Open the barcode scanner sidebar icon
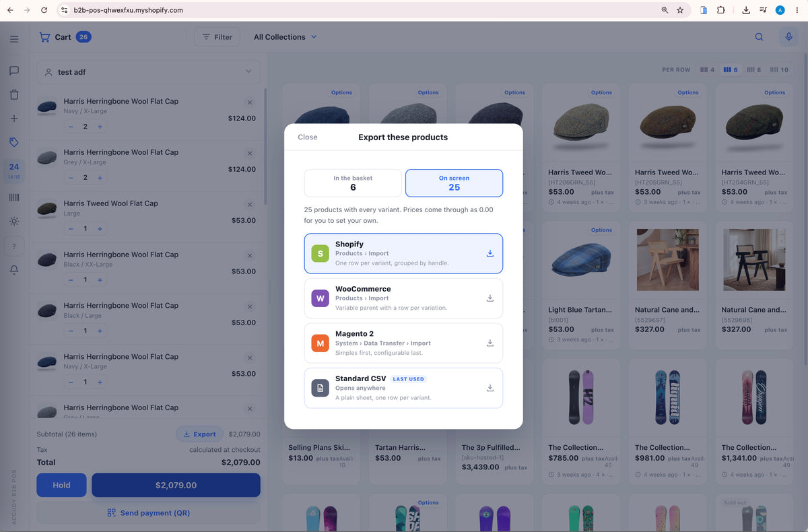Viewport: 808px width, 532px height. (x=14, y=197)
